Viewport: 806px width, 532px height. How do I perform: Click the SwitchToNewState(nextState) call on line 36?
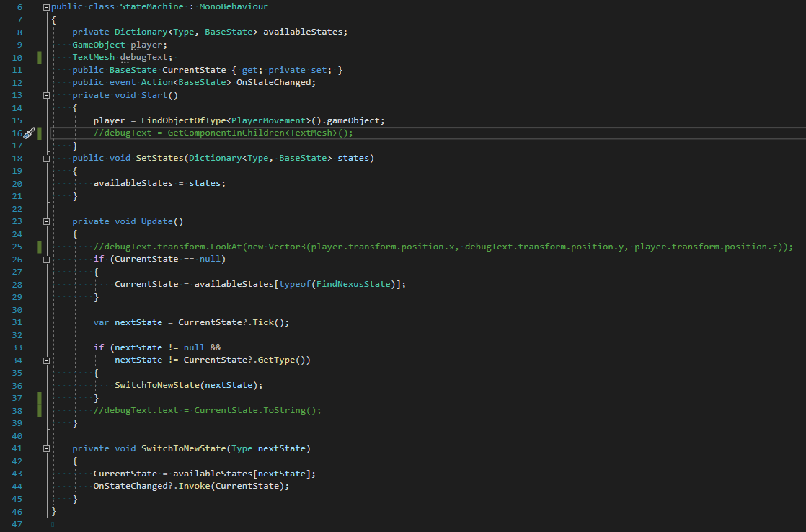pyautogui.click(x=188, y=385)
